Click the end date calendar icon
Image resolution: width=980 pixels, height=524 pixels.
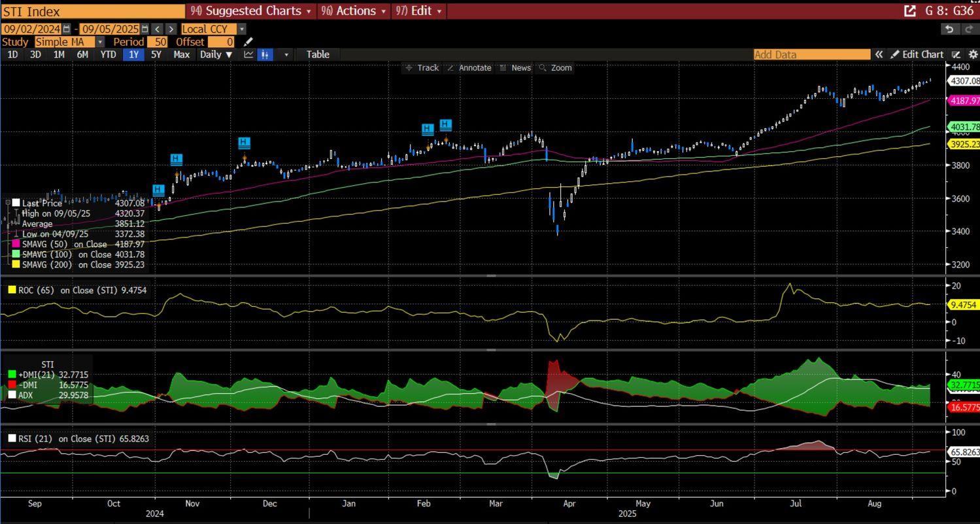145,29
